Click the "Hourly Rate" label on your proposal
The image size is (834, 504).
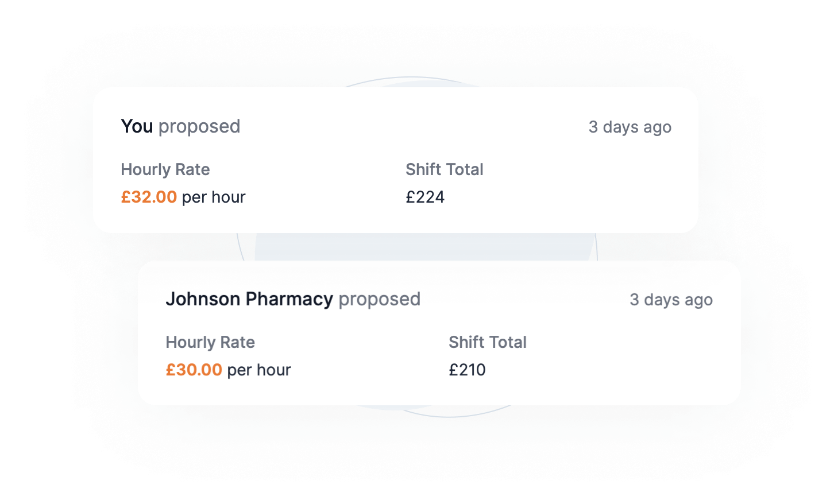[x=165, y=169]
